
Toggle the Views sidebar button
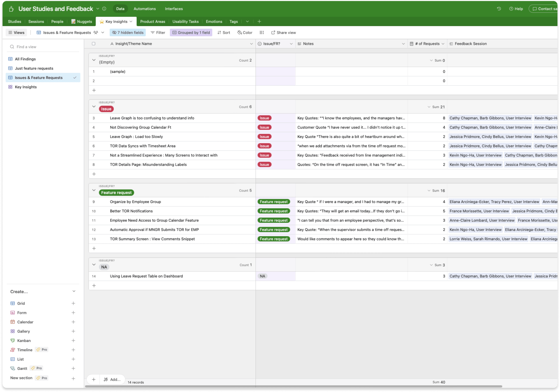point(16,33)
